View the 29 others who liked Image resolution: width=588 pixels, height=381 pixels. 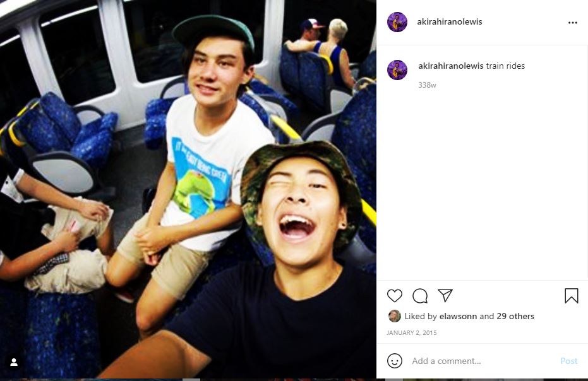515,316
